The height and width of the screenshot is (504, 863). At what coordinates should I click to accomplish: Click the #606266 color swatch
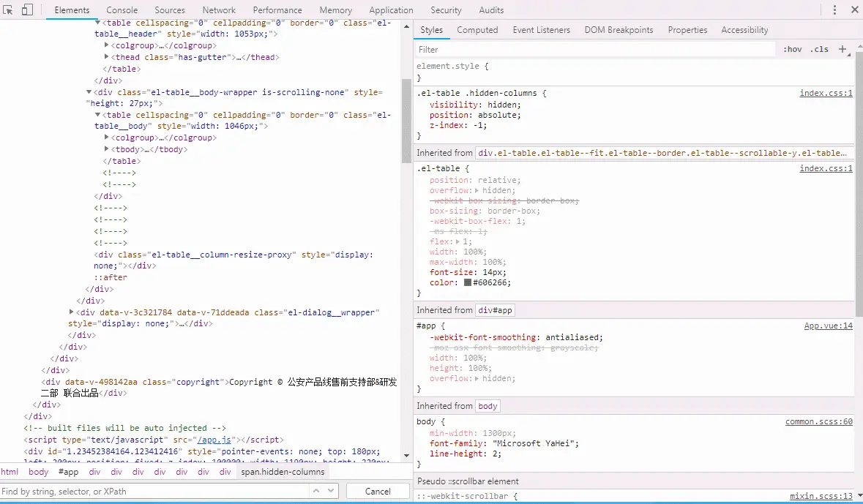[467, 282]
